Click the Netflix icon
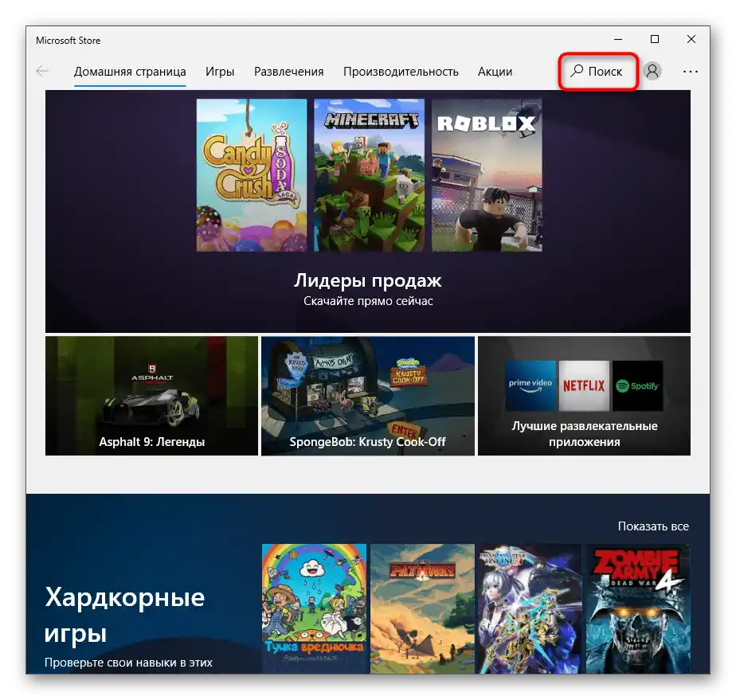This screenshot has height=700, width=736. pos(584,385)
